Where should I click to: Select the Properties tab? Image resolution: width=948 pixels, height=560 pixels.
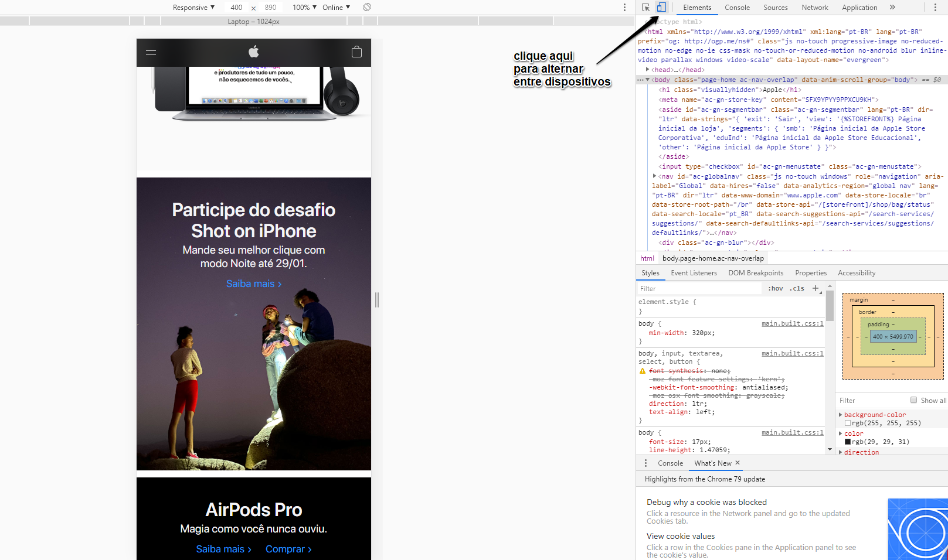click(x=811, y=273)
